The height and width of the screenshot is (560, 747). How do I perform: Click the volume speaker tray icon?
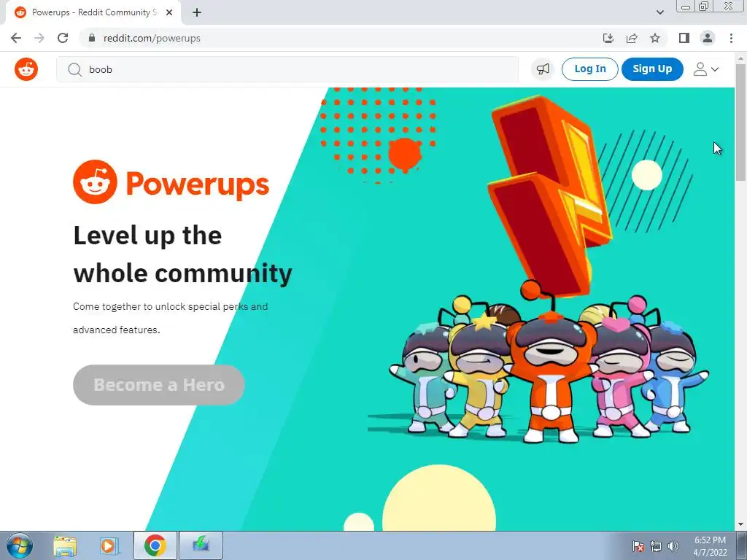point(673,546)
